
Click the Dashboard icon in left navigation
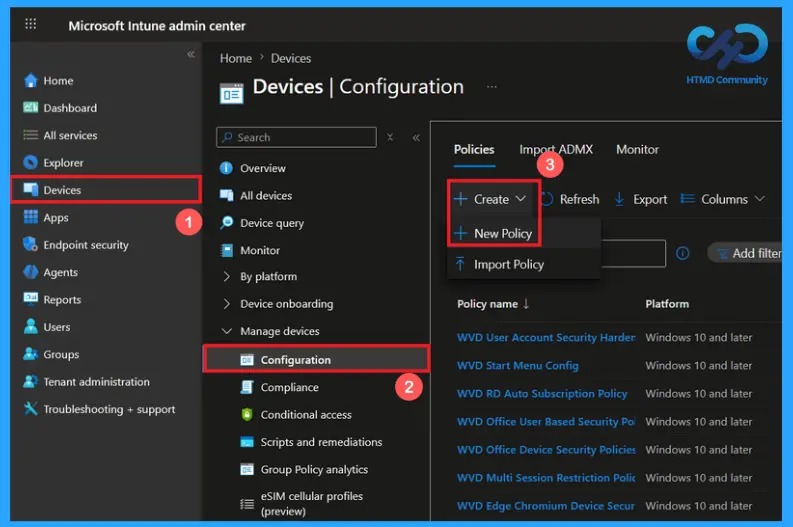click(31, 107)
